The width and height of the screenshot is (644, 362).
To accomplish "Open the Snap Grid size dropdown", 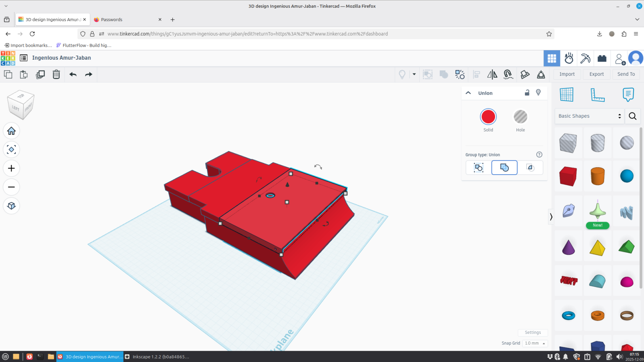I will (535, 343).
